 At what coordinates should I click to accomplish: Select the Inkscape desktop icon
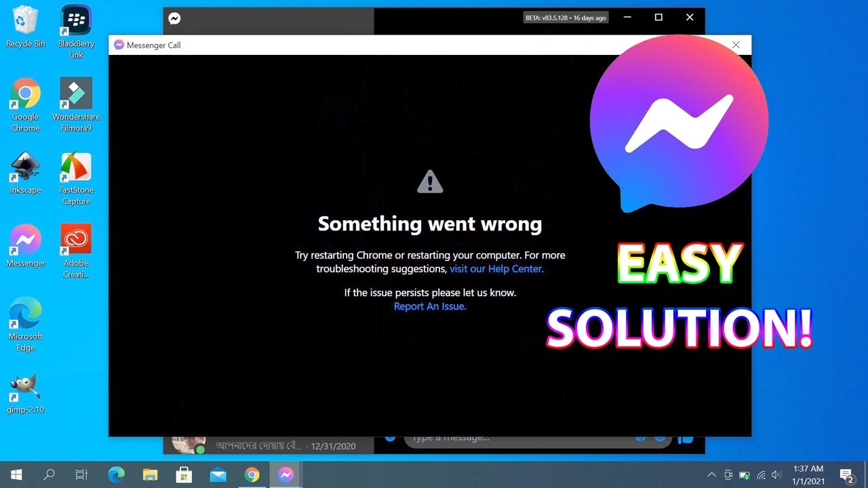[26, 174]
